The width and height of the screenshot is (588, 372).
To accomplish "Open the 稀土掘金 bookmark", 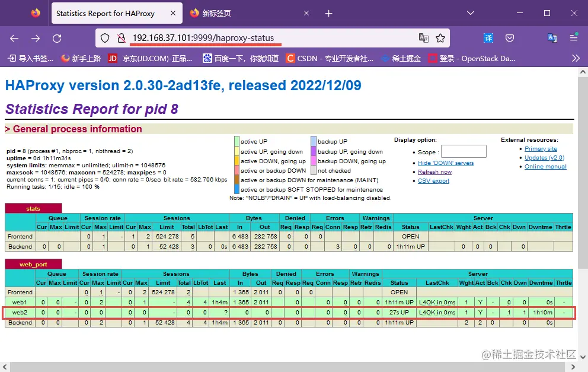I will (x=401, y=58).
